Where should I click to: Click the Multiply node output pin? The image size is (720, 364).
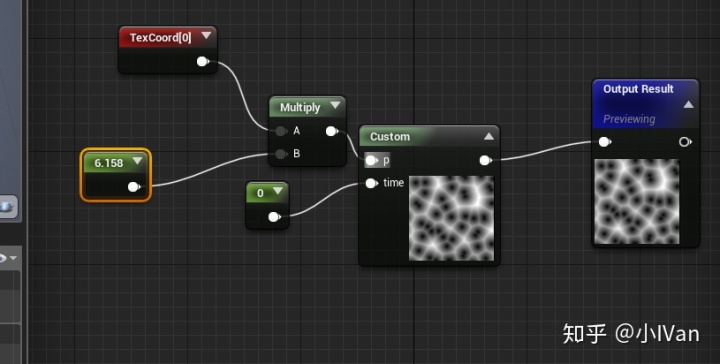coord(332,131)
